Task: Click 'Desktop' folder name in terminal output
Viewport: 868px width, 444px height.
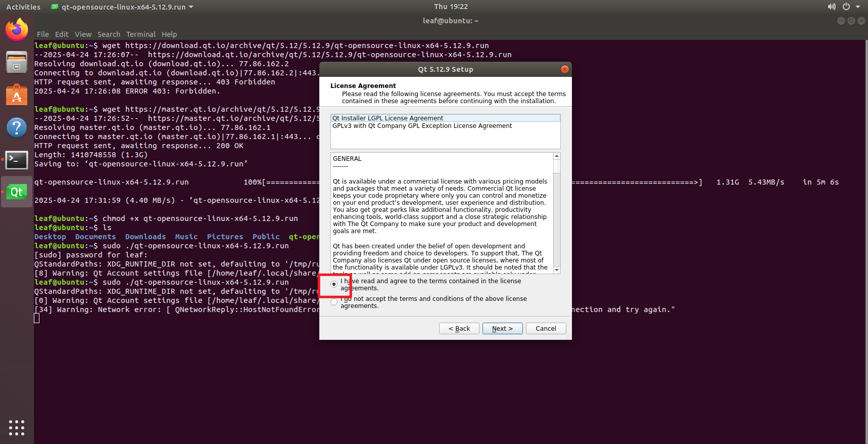Action: (50, 237)
